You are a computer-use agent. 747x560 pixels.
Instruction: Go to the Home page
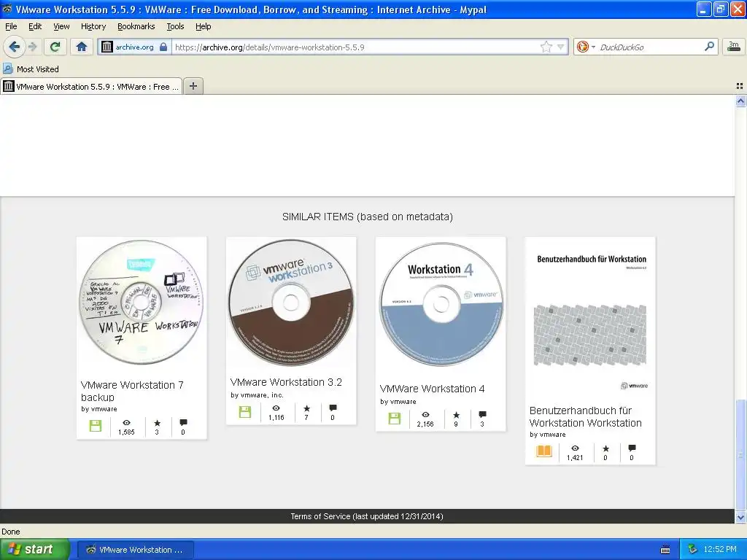82,47
